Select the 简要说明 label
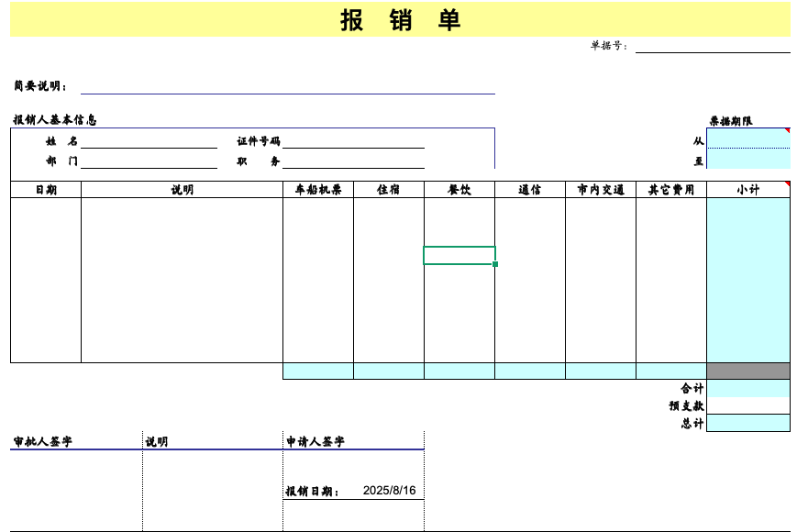 pyautogui.click(x=40, y=86)
